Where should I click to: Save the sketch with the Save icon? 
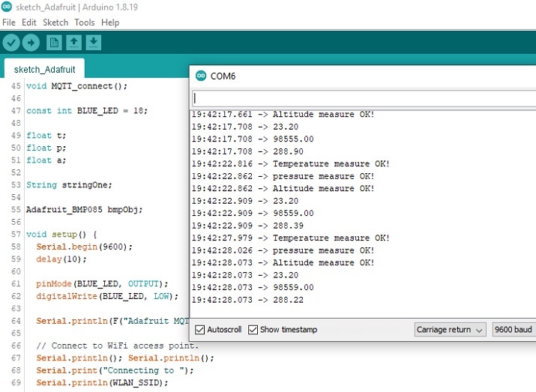click(94, 43)
